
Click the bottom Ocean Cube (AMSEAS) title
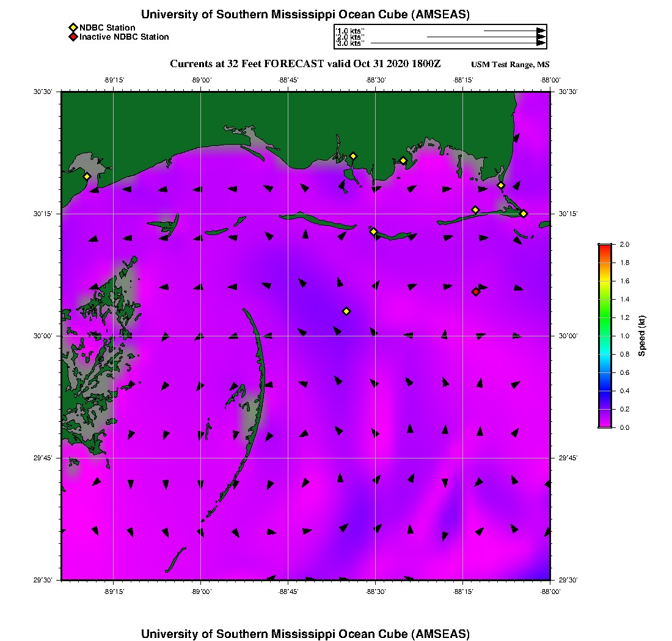[x=305, y=634]
